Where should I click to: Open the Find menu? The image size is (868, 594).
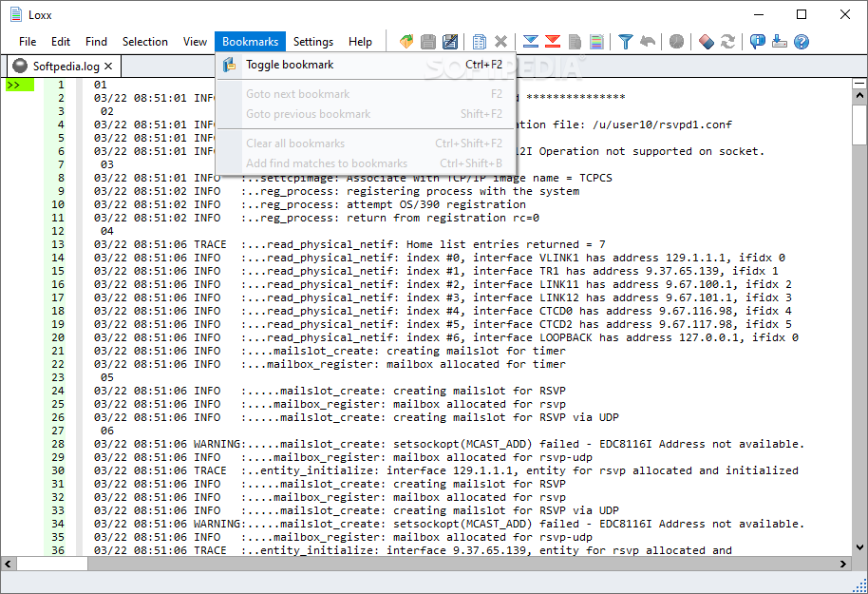[x=96, y=42]
